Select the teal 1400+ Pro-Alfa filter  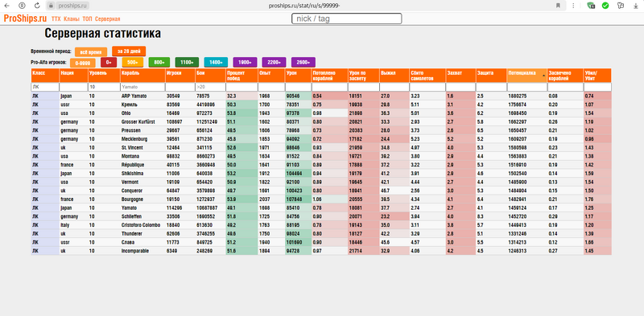click(216, 63)
